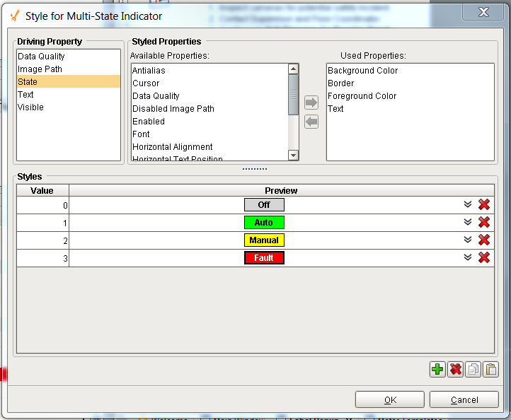The image size is (511, 420).
Task: Delete the Off style row with red X
Action: [x=484, y=204]
